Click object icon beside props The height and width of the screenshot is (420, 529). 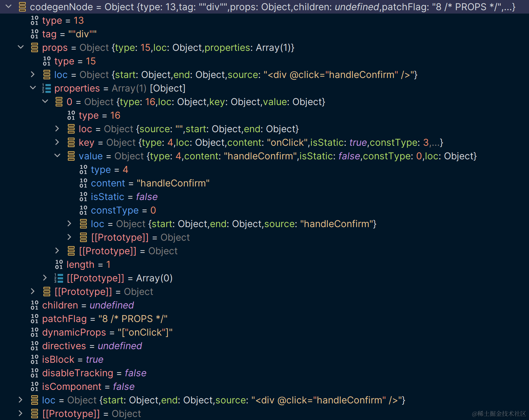pyautogui.click(x=35, y=47)
